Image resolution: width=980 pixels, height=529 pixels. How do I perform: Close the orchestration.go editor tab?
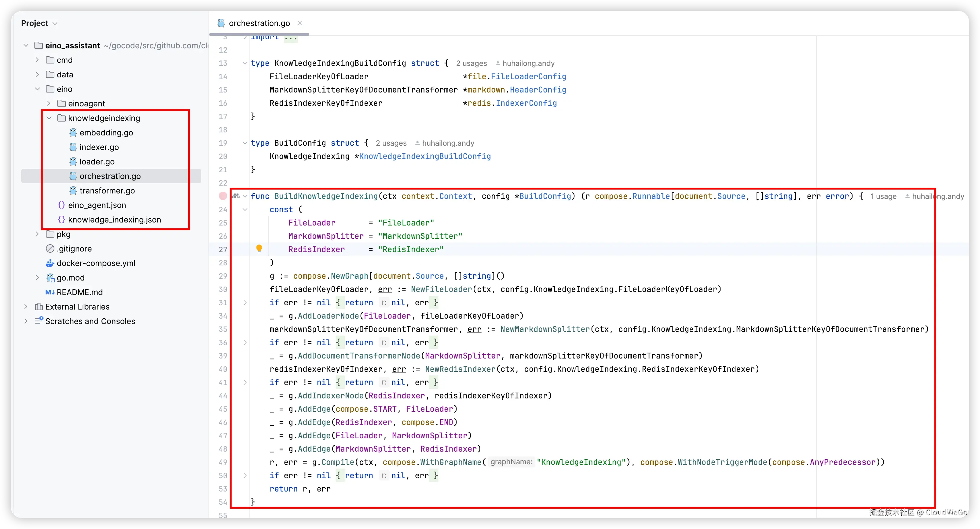click(x=300, y=23)
